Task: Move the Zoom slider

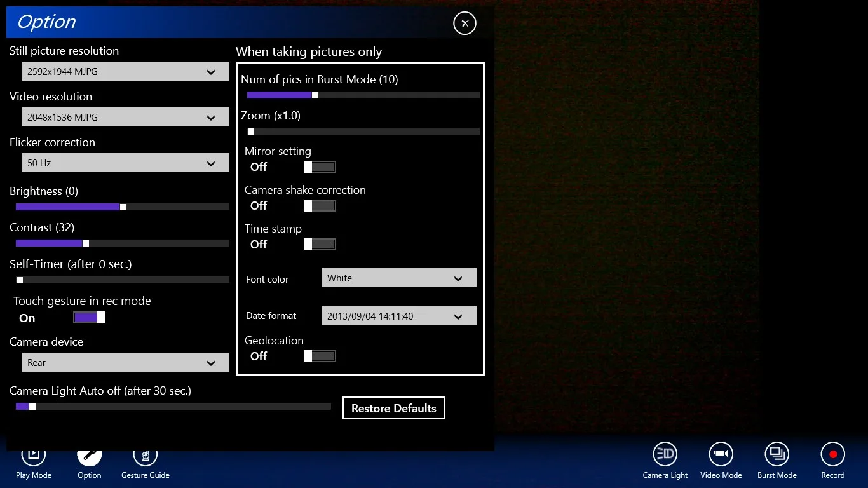Action: [x=363, y=132]
